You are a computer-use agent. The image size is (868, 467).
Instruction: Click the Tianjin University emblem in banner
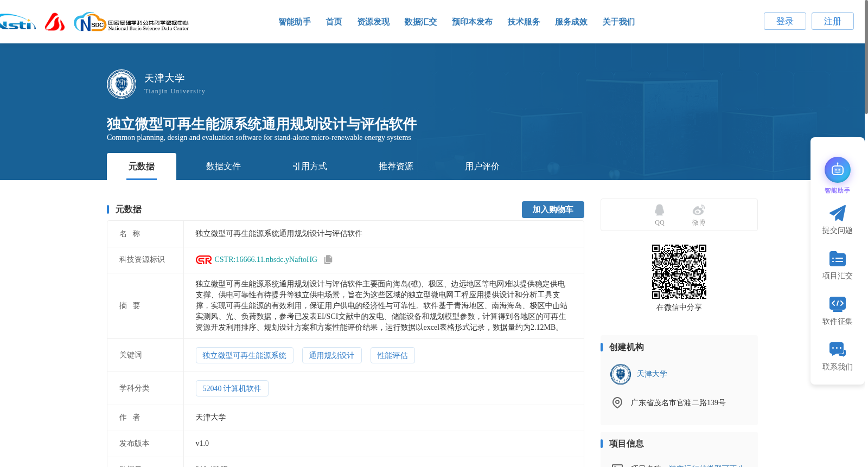click(122, 84)
